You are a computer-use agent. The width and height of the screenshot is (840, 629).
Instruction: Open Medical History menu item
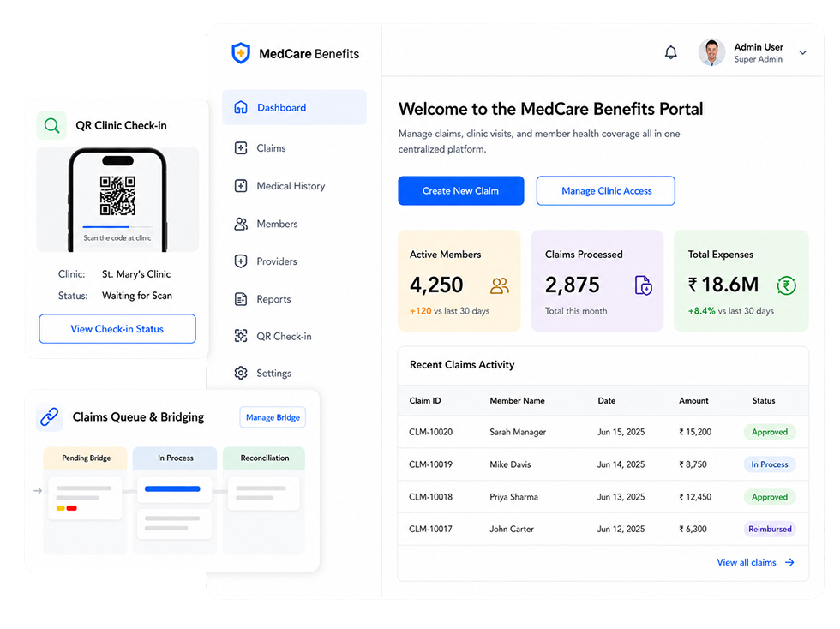pyautogui.click(x=291, y=186)
